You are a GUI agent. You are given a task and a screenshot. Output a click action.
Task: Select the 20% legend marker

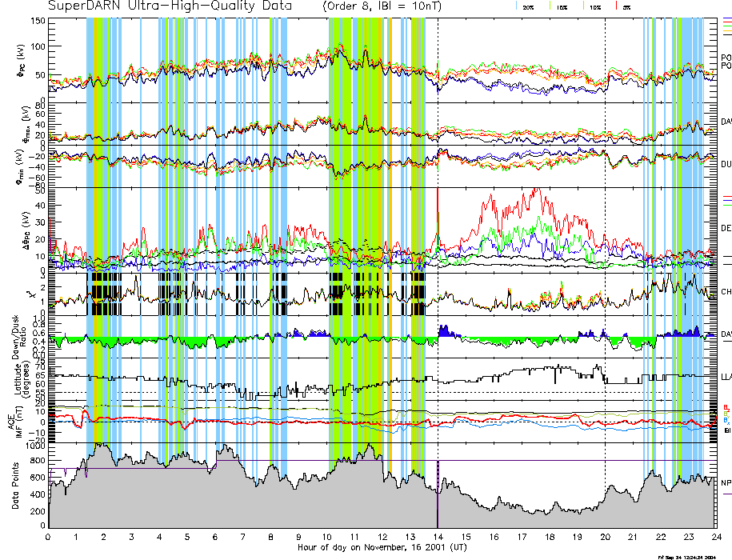[x=528, y=6]
